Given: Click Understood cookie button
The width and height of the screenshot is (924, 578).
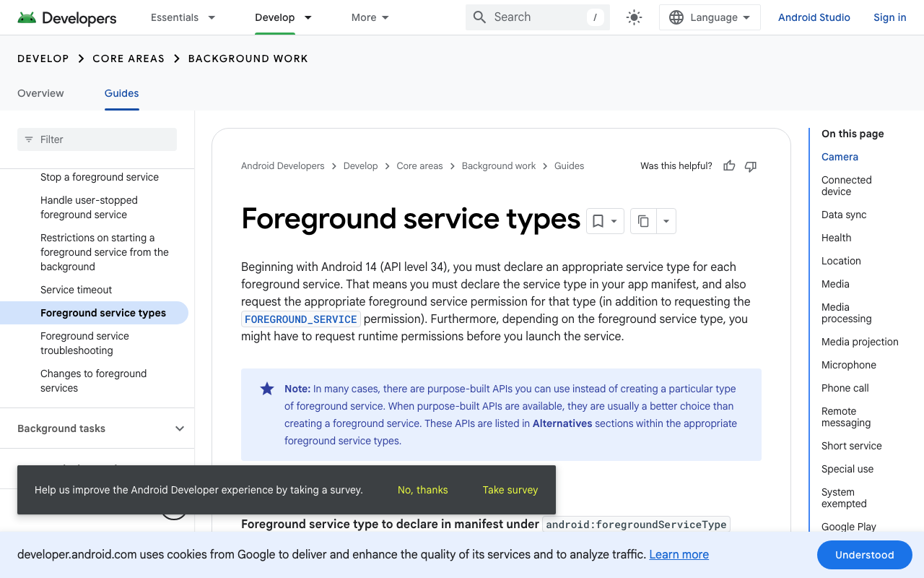Looking at the screenshot, I should pos(865,555).
